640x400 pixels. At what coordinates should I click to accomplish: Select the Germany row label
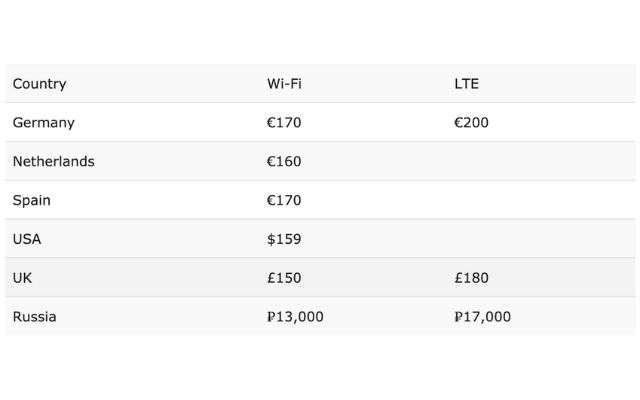tap(43, 122)
